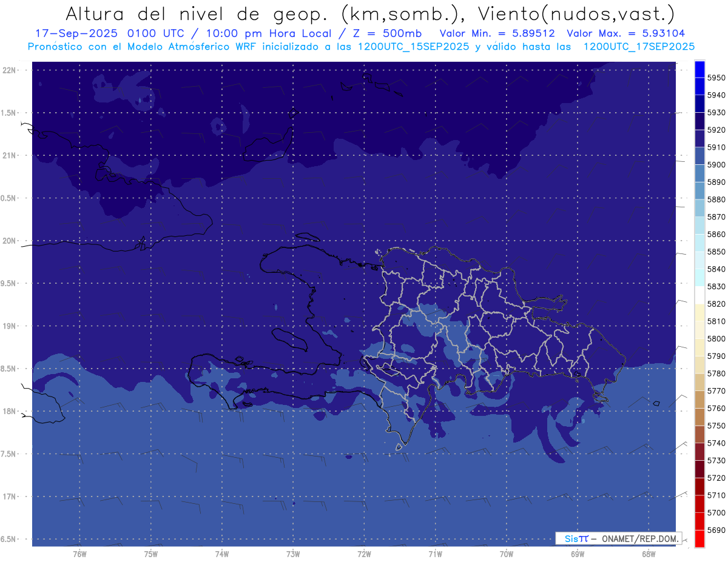Click the 5760 value label in legend
Screen dimensions: 728x562
pyautogui.click(x=716, y=408)
